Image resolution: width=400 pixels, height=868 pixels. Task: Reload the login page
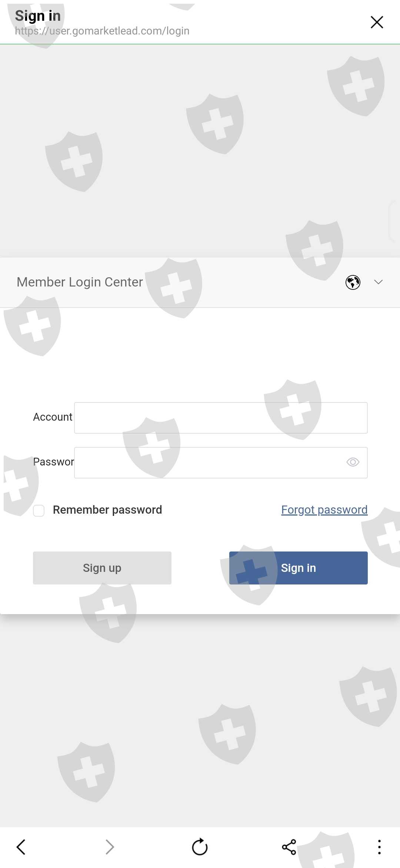pos(200,847)
